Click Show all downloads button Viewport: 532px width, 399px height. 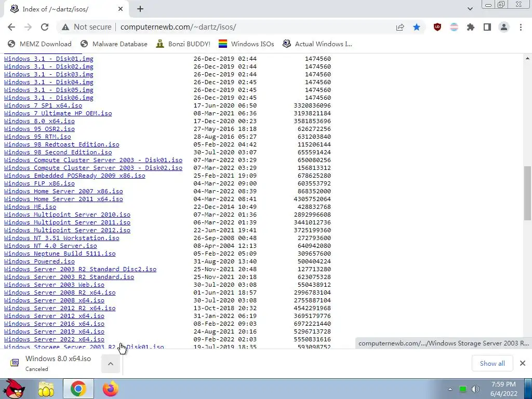(493, 363)
